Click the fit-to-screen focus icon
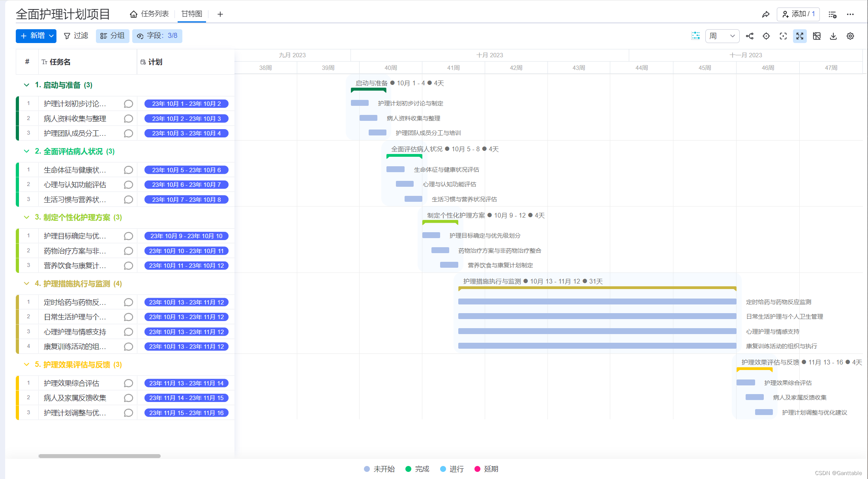This screenshot has width=868, height=479. pyautogui.click(x=783, y=36)
